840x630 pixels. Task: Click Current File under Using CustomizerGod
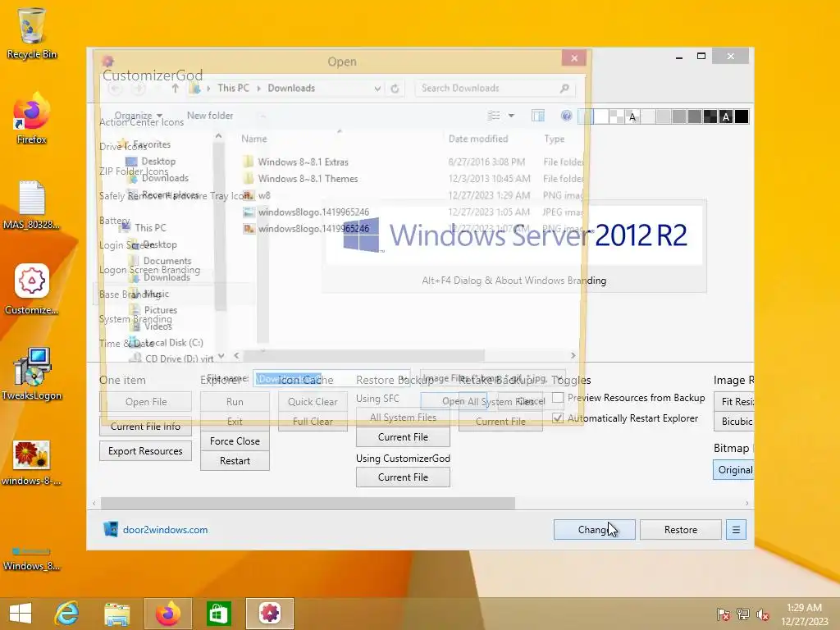[403, 477]
